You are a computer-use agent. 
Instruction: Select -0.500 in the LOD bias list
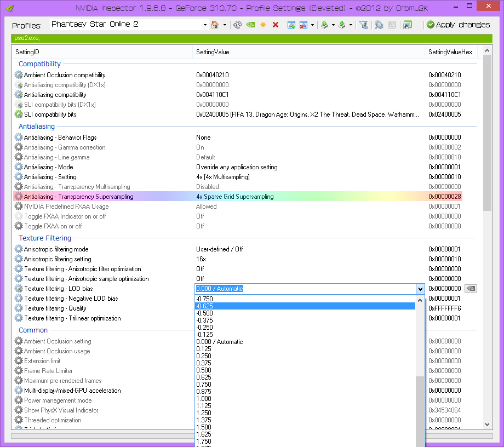305,313
